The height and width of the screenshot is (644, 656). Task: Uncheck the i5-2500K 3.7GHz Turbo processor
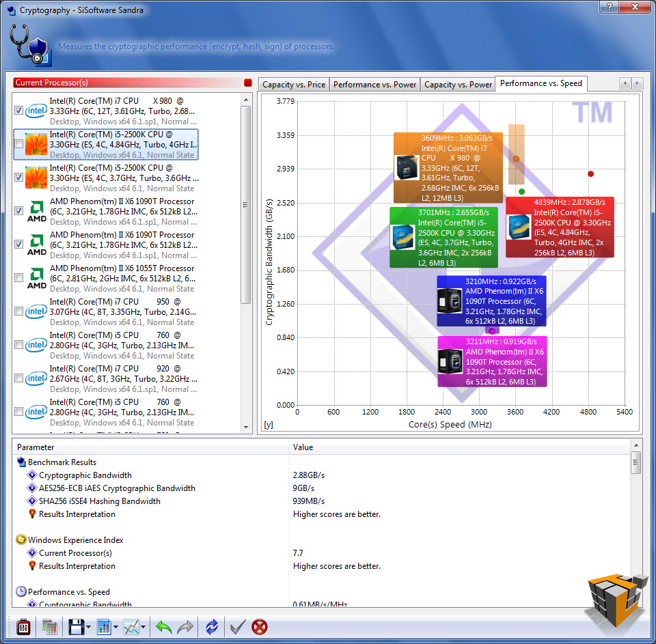click(18, 178)
